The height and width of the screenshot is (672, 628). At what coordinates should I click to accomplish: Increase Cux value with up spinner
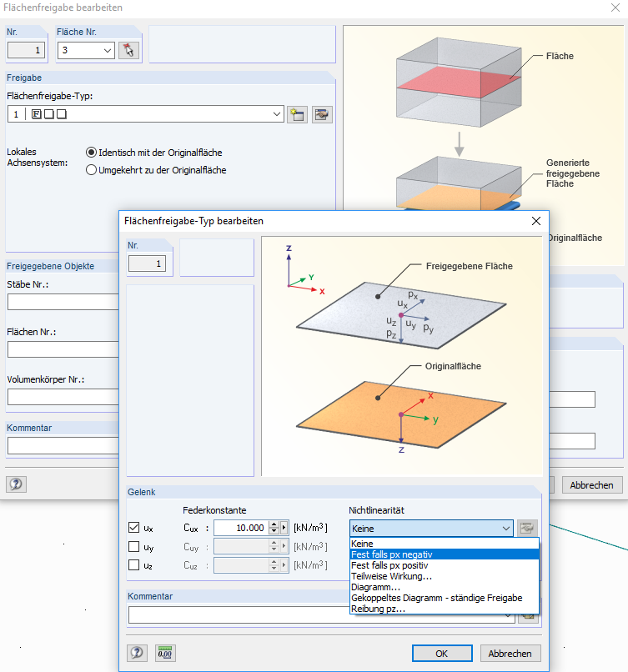pyautogui.click(x=274, y=524)
